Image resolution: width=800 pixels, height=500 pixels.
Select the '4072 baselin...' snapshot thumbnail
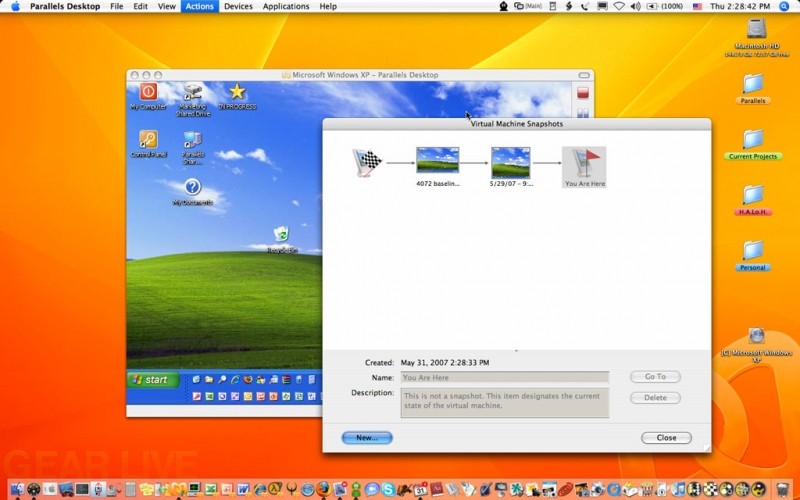tap(438, 160)
